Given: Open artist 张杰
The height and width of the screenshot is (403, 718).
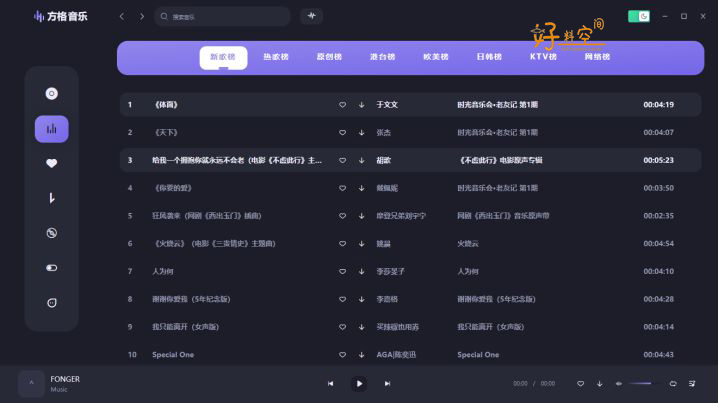Looking at the screenshot, I should point(384,133).
